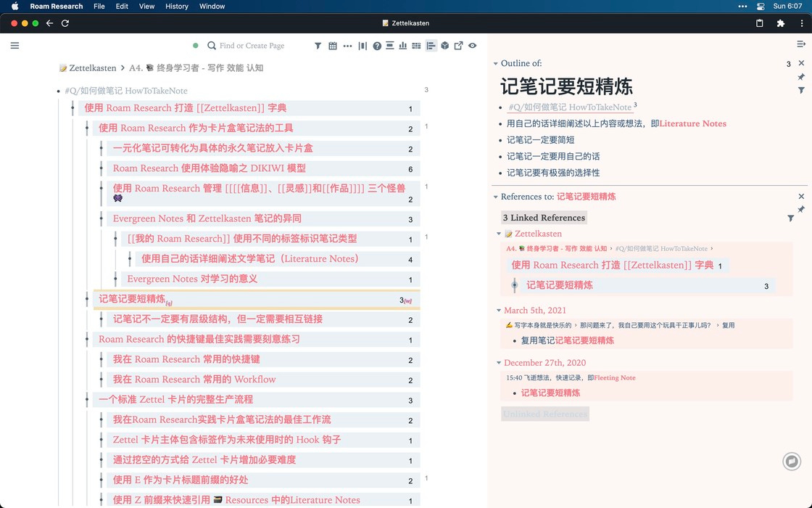812x508 pixels.
Task: Show Unlinked References in sidebar
Action: pos(544,414)
